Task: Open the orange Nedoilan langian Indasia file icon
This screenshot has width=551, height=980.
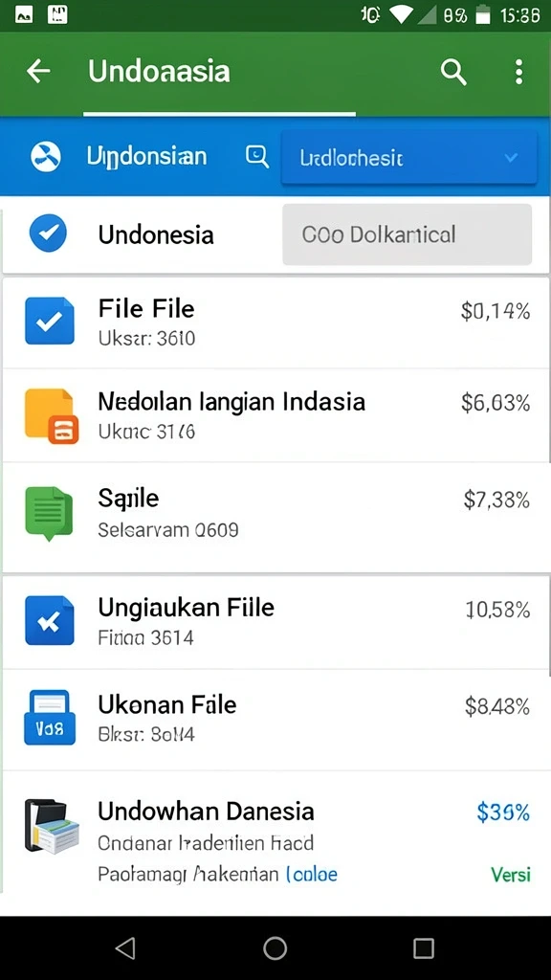Action: pos(52,415)
